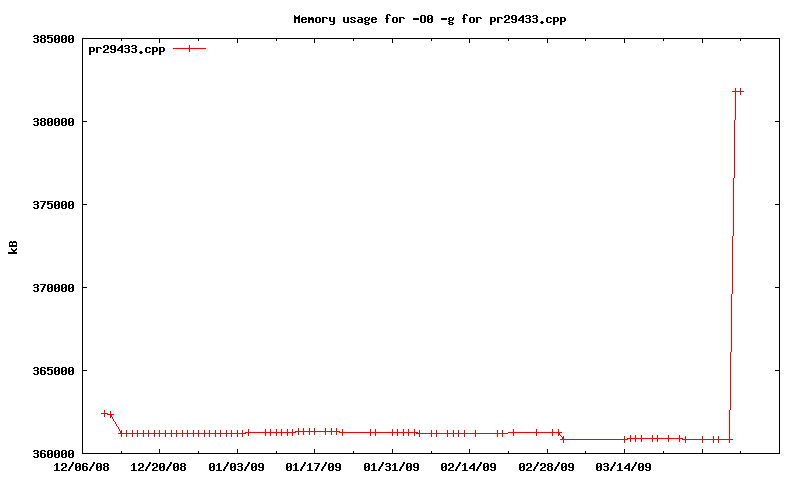Click the 385000 y-axis tick label
This screenshot has height=480, width=800.
click(x=54, y=39)
